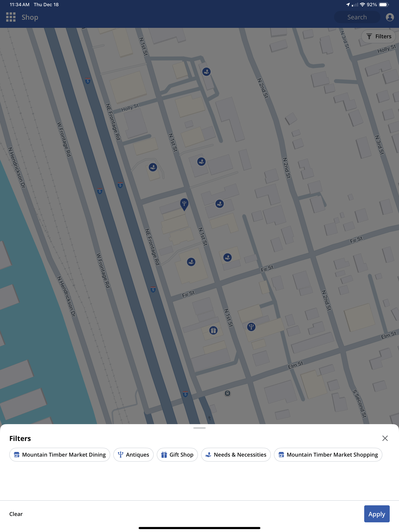Clear all selected filters
Viewport: 399px width, 532px height.
click(16, 514)
